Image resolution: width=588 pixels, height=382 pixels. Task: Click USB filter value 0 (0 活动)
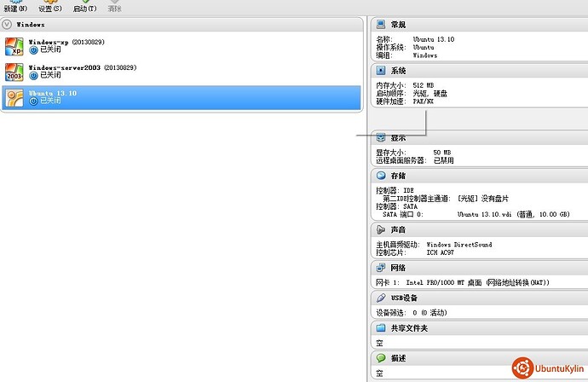pos(429,313)
